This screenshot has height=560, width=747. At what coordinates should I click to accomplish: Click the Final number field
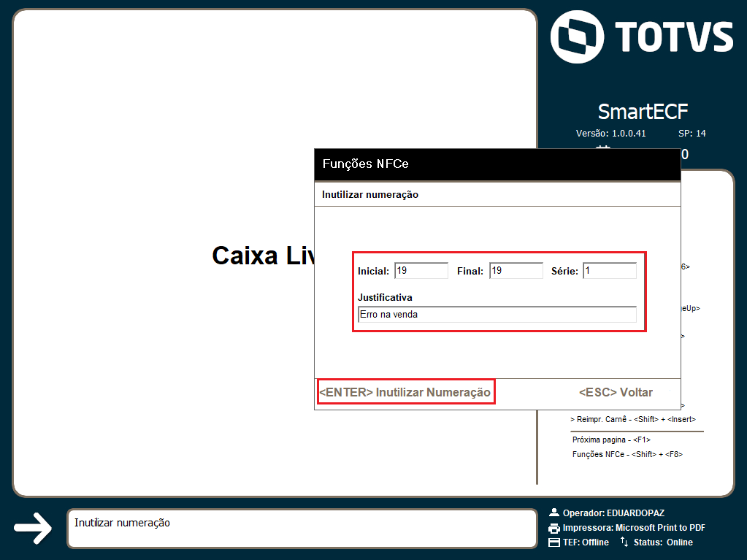tap(516, 270)
